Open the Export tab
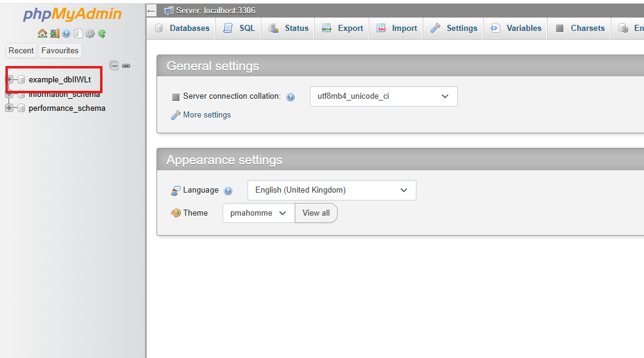Screen dimensions: 644x358 (x=342, y=28)
